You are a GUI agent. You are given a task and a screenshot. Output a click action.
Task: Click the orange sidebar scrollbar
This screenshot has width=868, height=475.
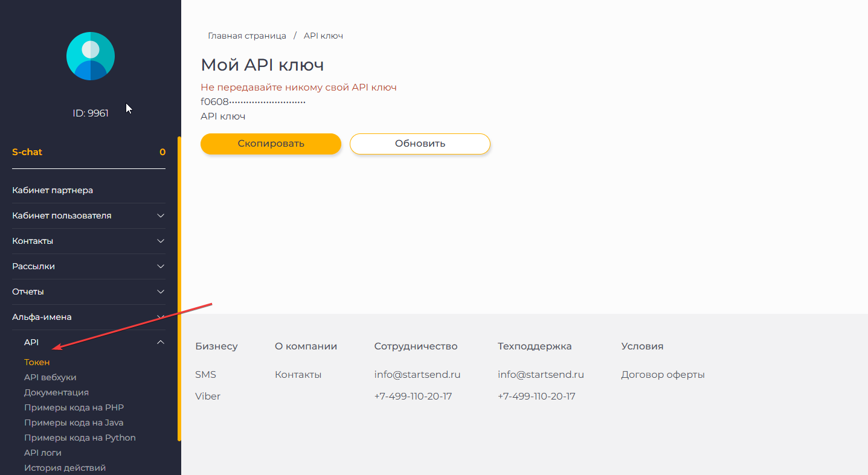pyautogui.click(x=179, y=289)
